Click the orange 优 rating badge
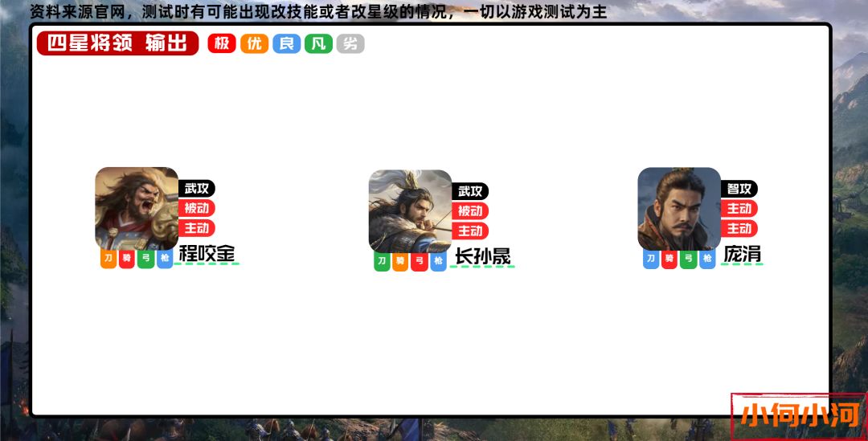Viewport: 868px width, 441px height. click(254, 43)
